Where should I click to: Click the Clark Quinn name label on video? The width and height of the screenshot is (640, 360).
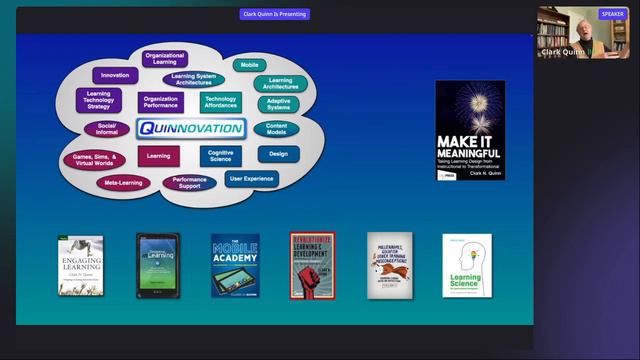563,52
